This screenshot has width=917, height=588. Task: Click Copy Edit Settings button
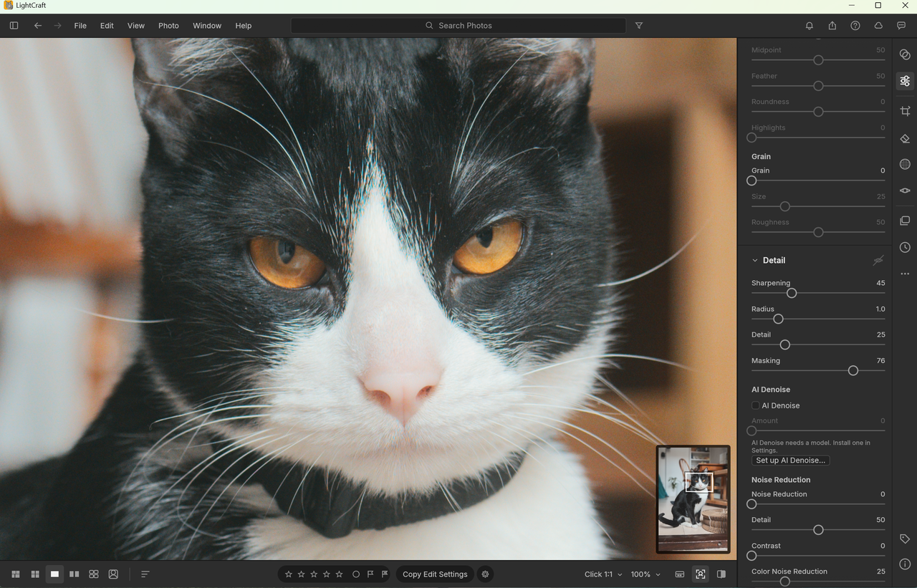coord(435,574)
